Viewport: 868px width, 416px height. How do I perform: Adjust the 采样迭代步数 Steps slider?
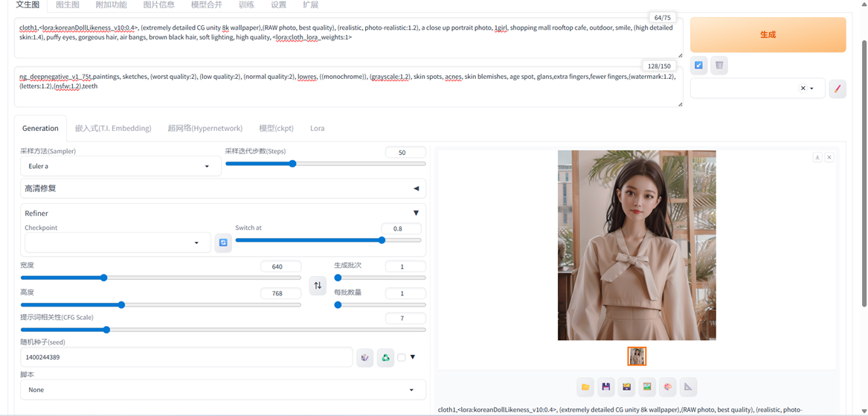[326, 164]
